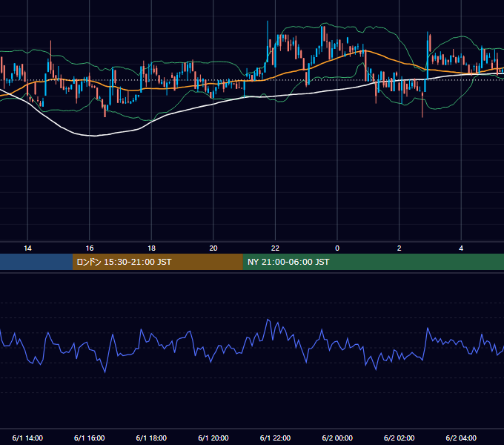Click the ロンドン 15:30-21:00 JST session bar
Screen dimensions: 504x445
click(x=157, y=262)
